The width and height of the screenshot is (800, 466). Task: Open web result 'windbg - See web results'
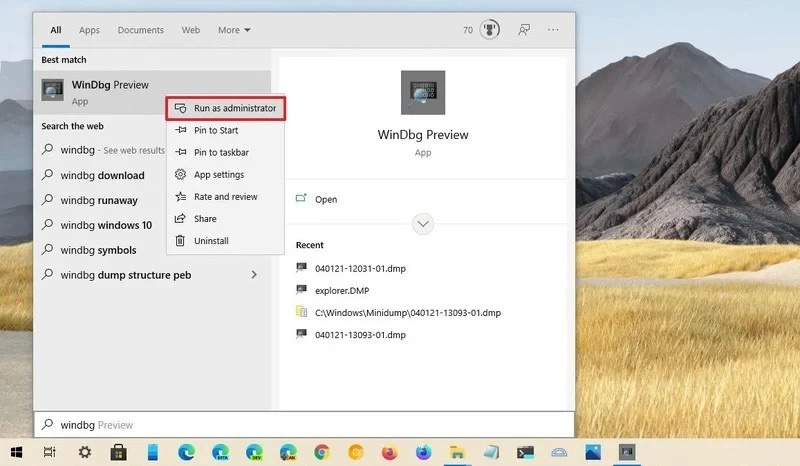click(x=102, y=150)
